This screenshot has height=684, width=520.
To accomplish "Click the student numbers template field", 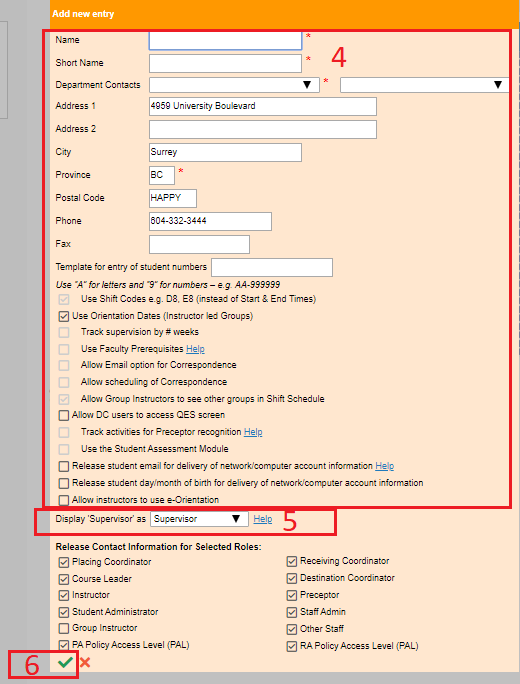I will [x=272, y=267].
